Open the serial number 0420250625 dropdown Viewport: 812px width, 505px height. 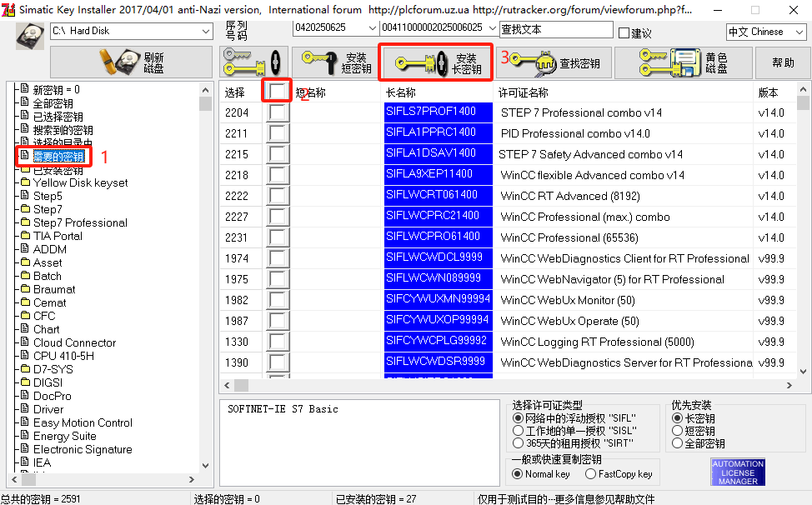point(372,28)
